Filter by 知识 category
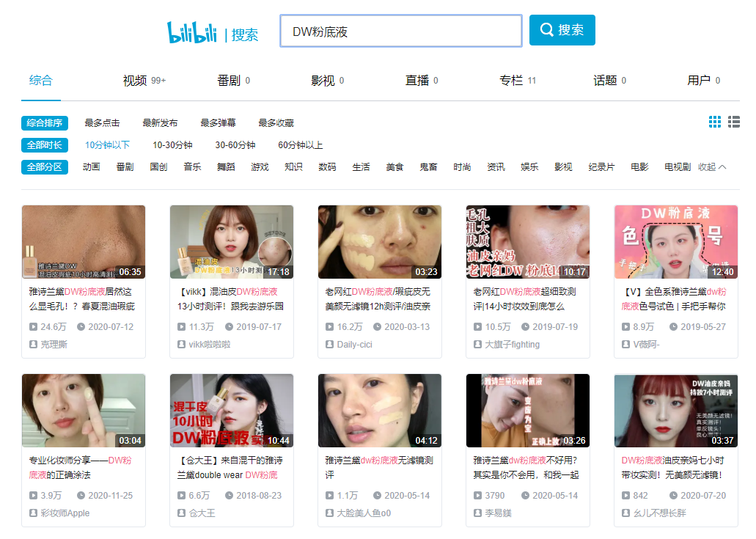This screenshot has height=539, width=756. pyautogui.click(x=293, y=167)
